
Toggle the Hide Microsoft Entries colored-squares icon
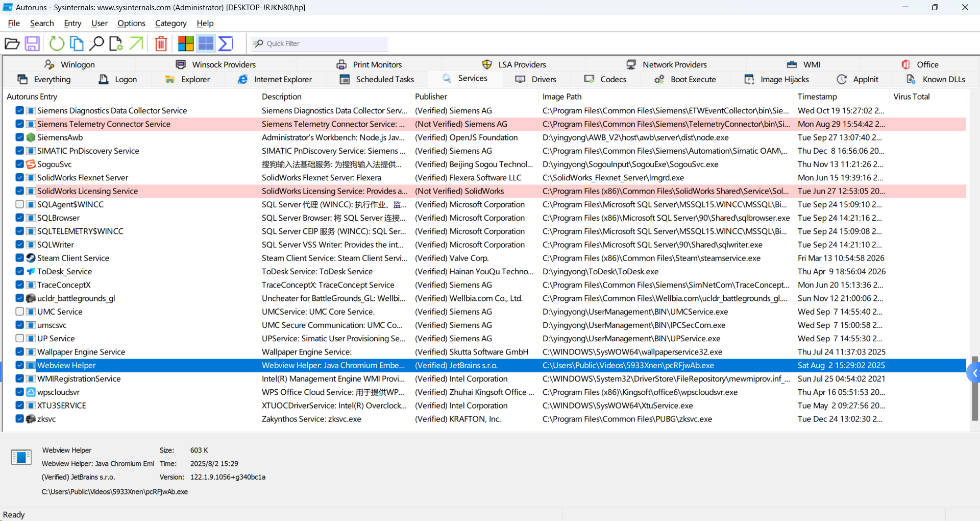(x=186, y=43)
